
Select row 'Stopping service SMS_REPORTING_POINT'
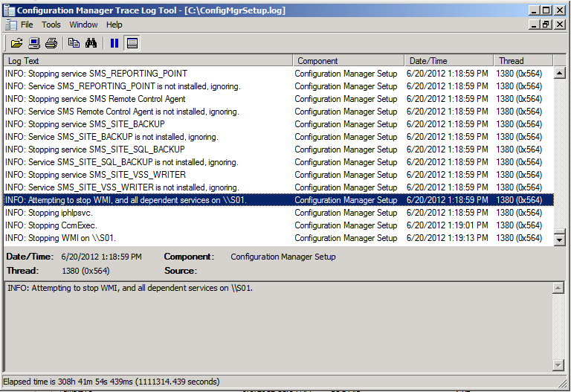(x=279, y=74)
